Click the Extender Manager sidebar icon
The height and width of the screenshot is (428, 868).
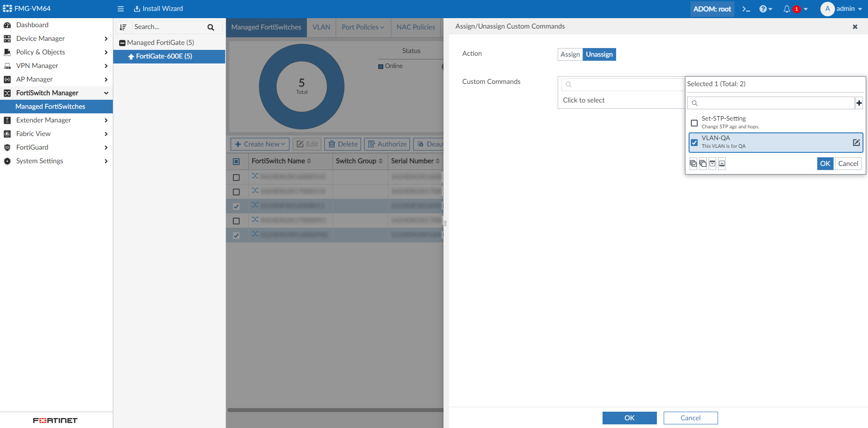click(7, 120)
